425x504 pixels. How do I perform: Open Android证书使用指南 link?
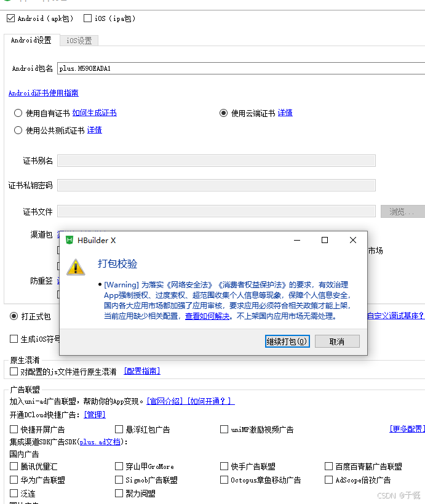click(44, 93)
